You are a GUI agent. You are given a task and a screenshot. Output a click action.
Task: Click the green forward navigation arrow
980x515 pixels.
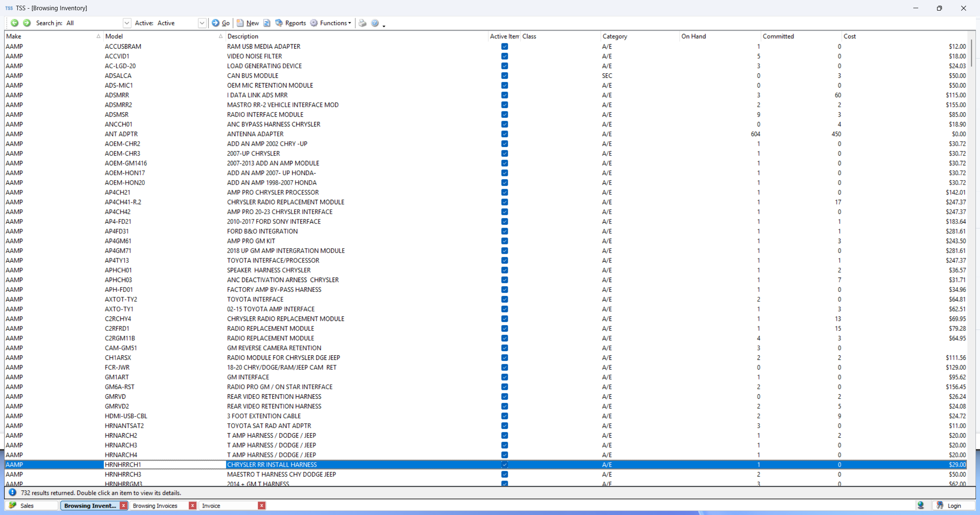coord(27,23)
